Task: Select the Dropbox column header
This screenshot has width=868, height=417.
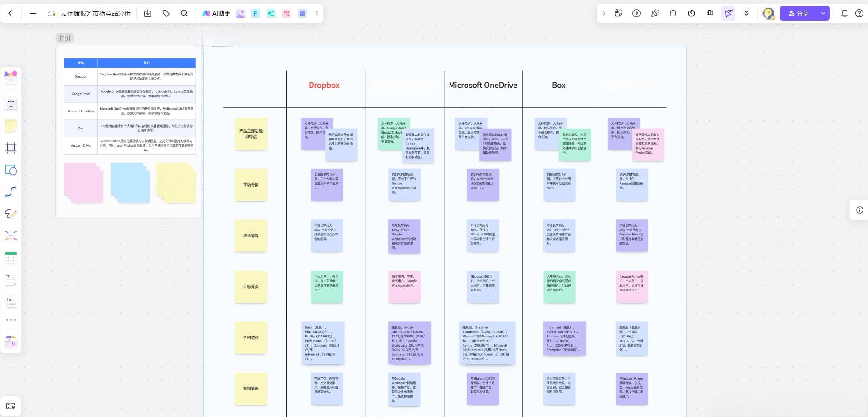Action: [324, 85]
